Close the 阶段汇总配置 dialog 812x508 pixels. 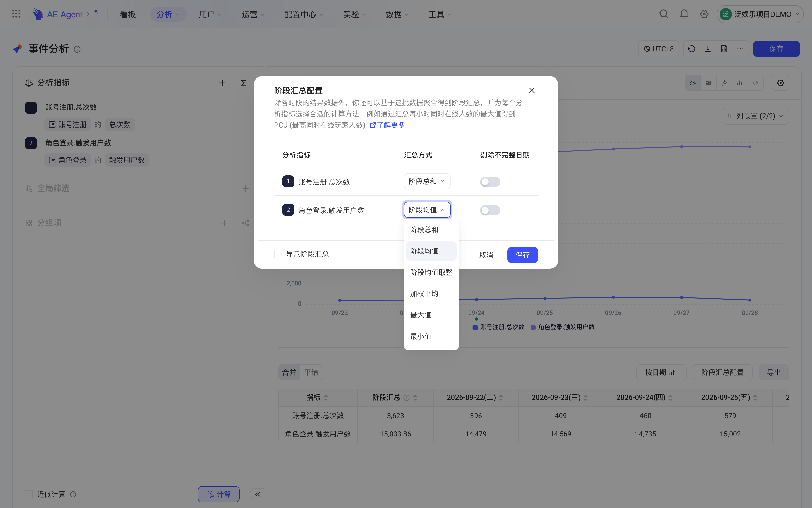(532, 90)
